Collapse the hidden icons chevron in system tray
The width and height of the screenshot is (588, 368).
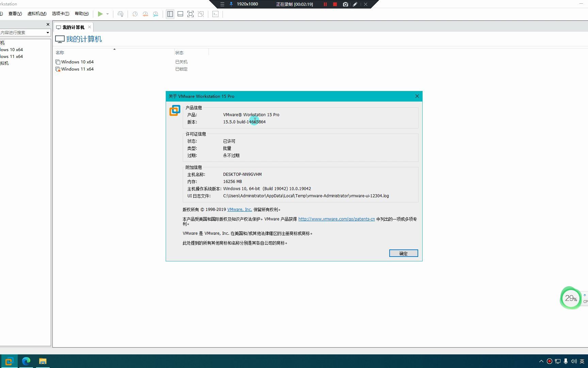point(541,361)
